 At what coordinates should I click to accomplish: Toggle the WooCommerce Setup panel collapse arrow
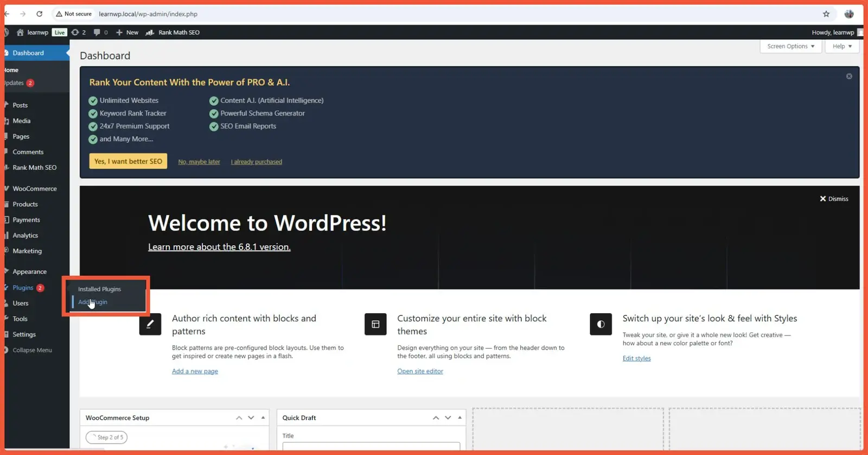(x=263, y=418)
